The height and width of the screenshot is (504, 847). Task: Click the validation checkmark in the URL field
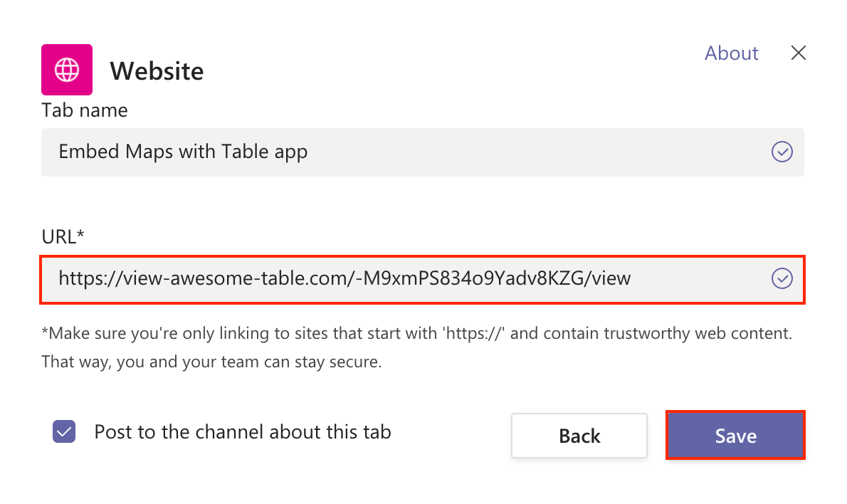782,279
